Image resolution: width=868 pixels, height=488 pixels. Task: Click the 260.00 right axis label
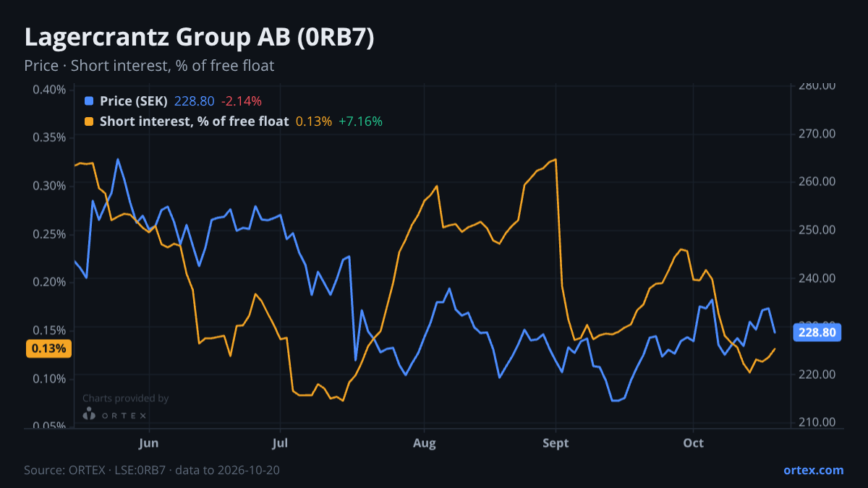coord(817,181)
